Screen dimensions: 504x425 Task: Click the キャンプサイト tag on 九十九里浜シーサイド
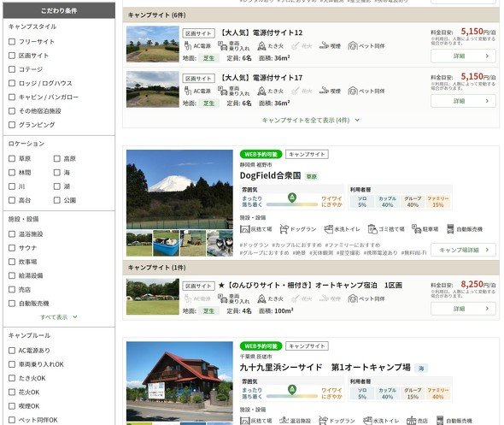[307, 346]
